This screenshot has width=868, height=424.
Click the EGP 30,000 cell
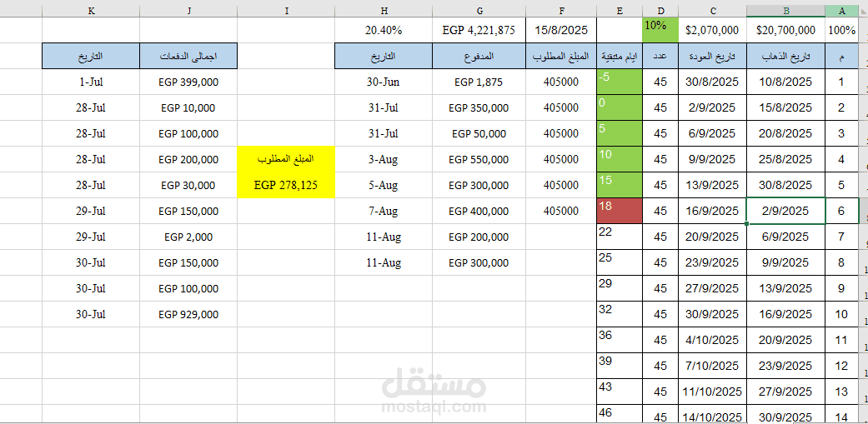[x=188, y=185]
